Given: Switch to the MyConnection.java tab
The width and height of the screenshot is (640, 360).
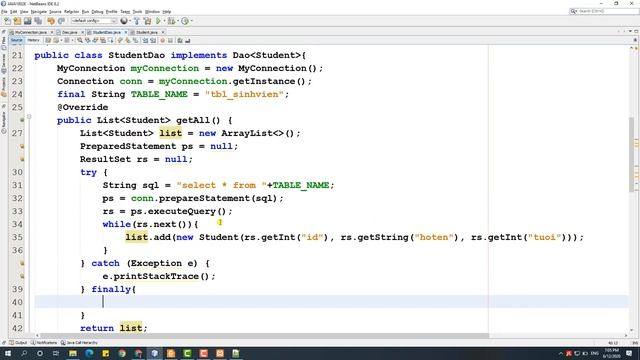Looking at the screenshot, I should pos(31,32).
